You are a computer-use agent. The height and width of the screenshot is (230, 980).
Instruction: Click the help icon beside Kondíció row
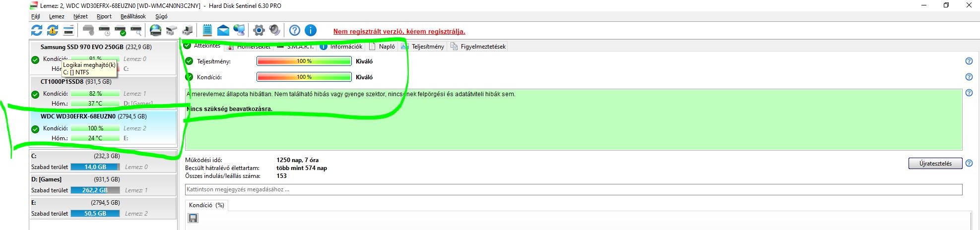[x=969, y=77]
